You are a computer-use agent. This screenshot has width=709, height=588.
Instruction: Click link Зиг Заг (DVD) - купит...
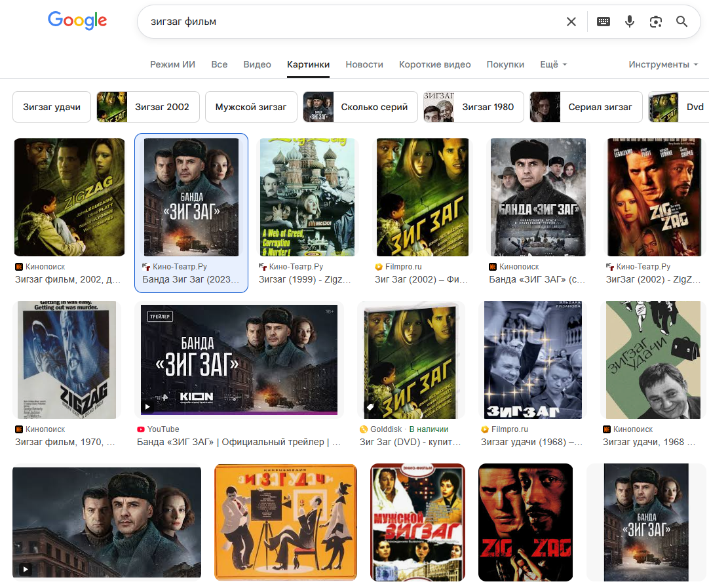[411, 442]
